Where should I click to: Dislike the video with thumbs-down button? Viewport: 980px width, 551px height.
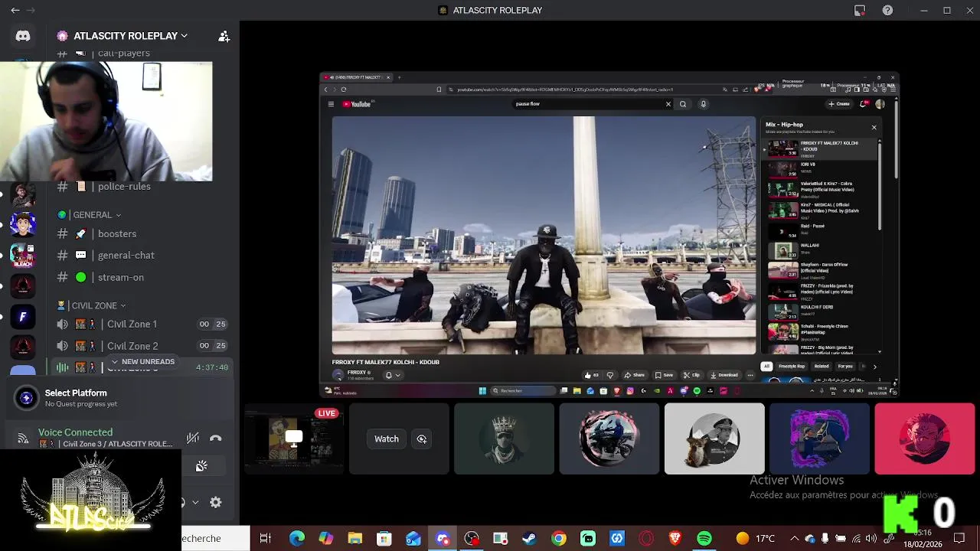(x=610, y=375)
